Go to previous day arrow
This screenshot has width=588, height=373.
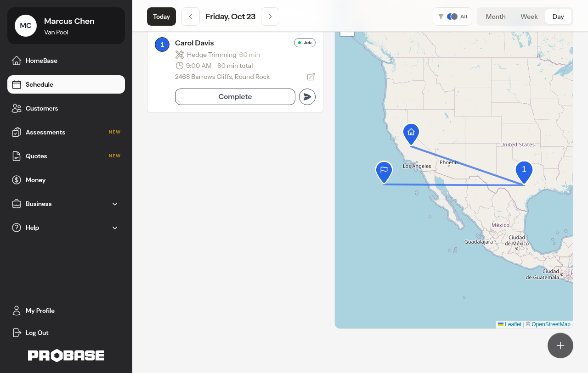191,17
